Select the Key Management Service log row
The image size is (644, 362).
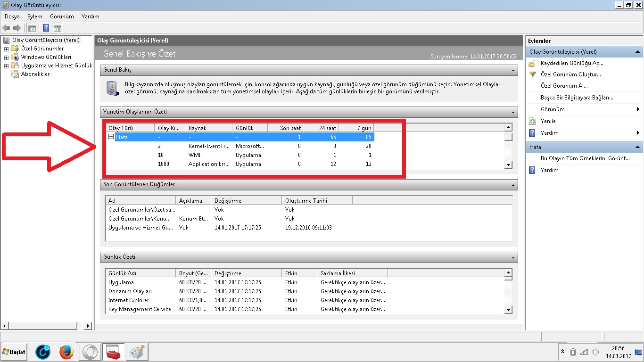pos(247,309)
